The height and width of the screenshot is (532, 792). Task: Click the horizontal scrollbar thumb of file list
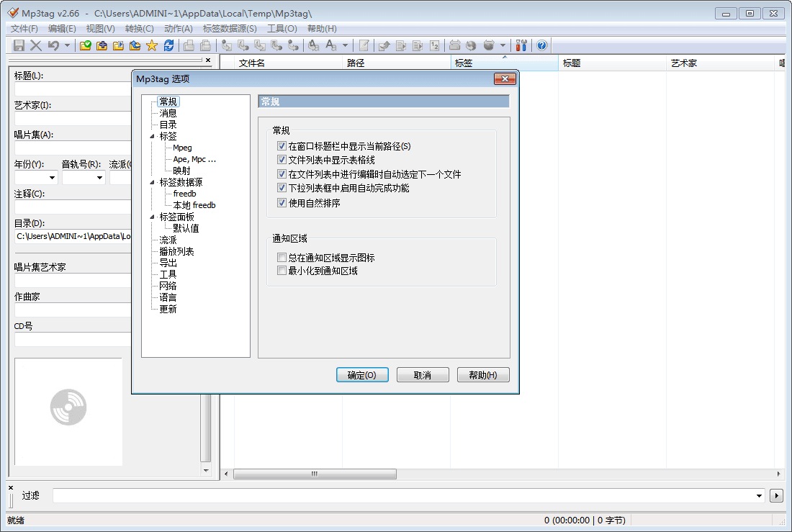coord(315,474)
